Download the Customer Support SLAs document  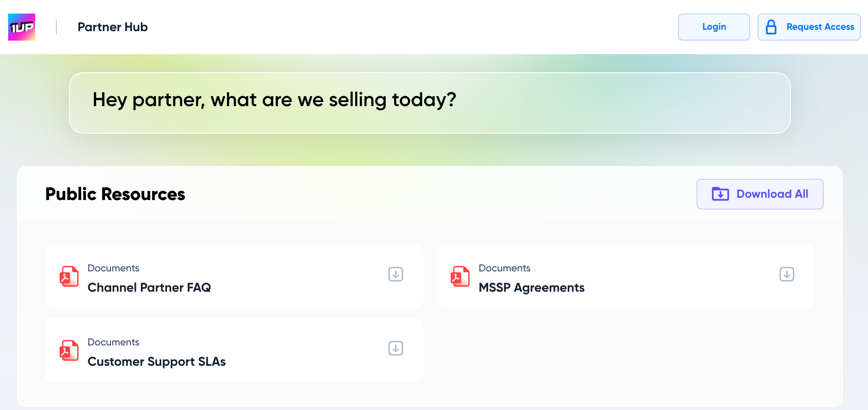(x=396, y=348)
